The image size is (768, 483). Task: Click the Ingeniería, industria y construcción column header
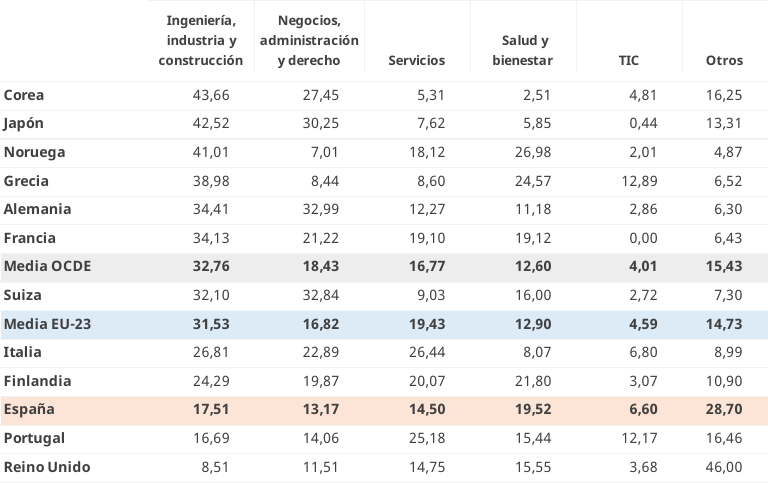pos(200,40)
